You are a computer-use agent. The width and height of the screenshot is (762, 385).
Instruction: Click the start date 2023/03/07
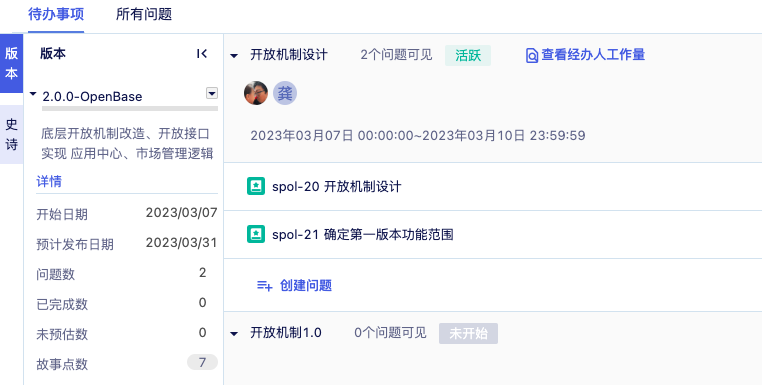181,212
